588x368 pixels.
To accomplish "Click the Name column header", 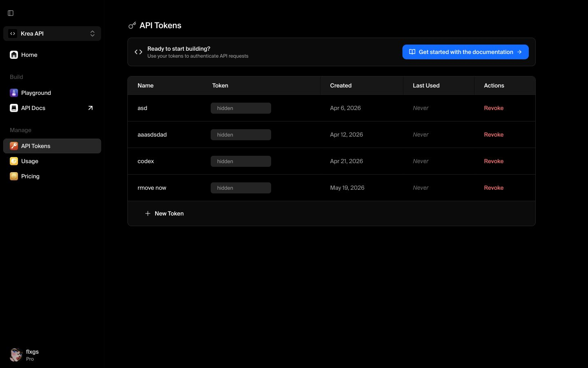I will click(145, 85).
